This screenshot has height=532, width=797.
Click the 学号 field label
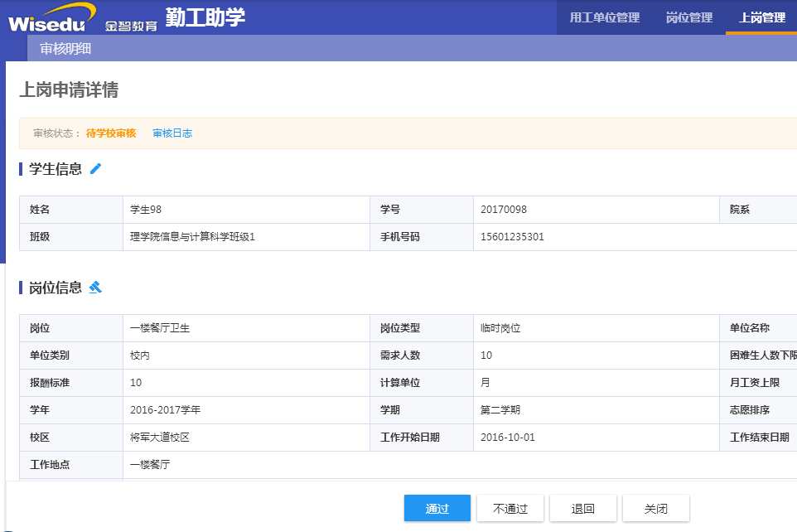(390, 210)
